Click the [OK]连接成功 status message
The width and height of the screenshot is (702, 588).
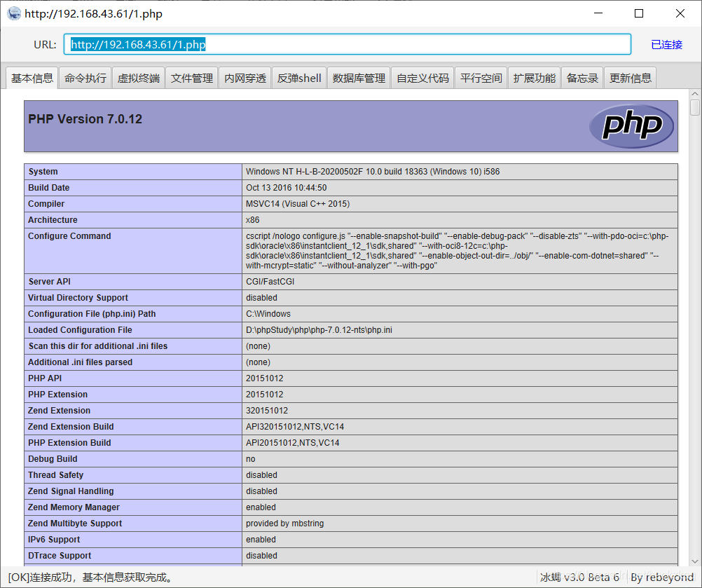91,577
